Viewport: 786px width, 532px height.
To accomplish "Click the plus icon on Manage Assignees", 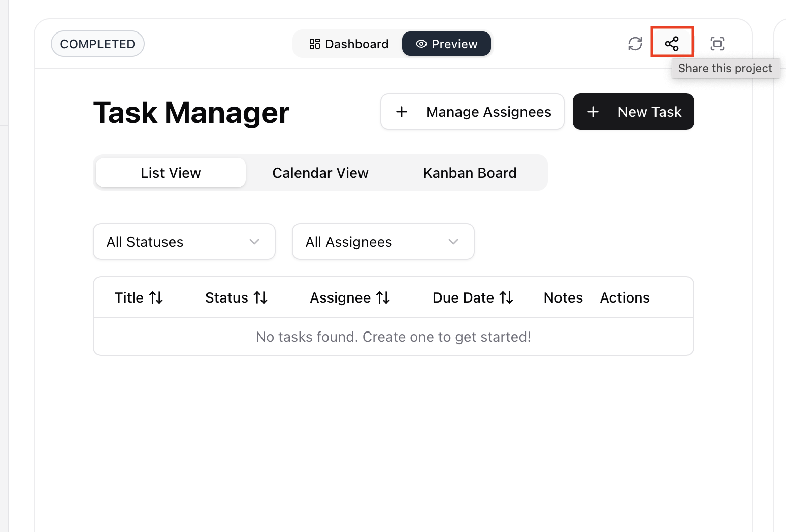I will (x=402, y=112).
